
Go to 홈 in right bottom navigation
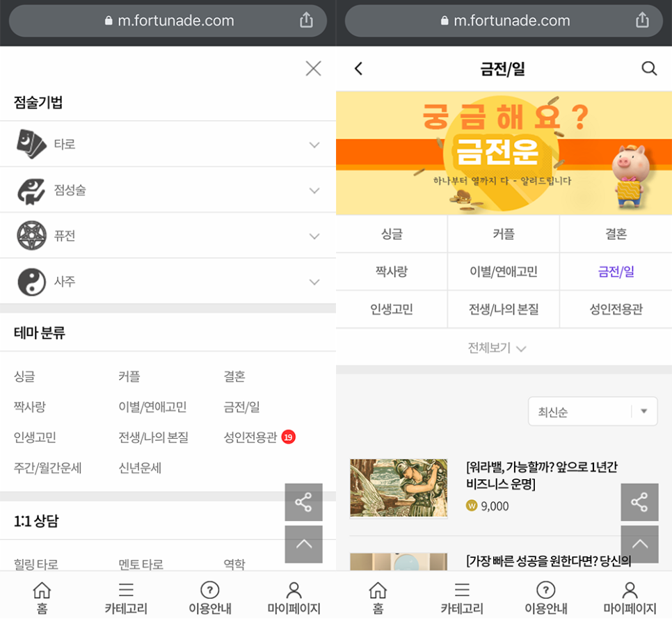(x=378, y=597)
